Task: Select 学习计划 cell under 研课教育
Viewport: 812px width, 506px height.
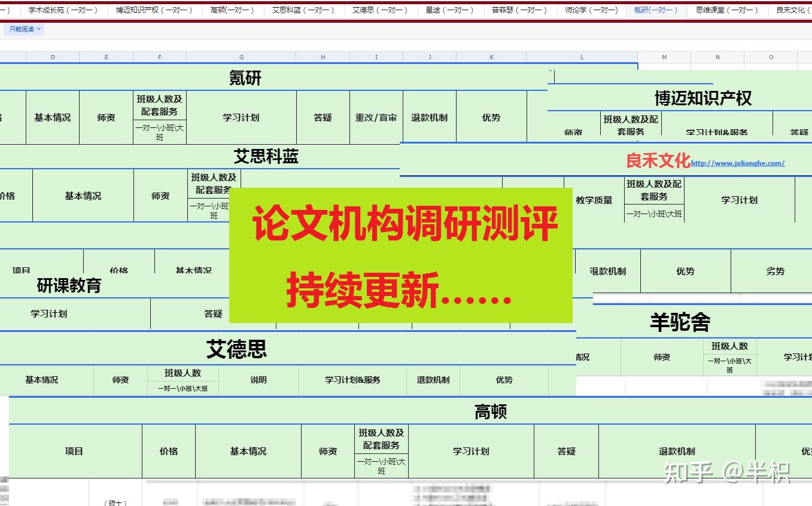Action: tap(49, 313)
